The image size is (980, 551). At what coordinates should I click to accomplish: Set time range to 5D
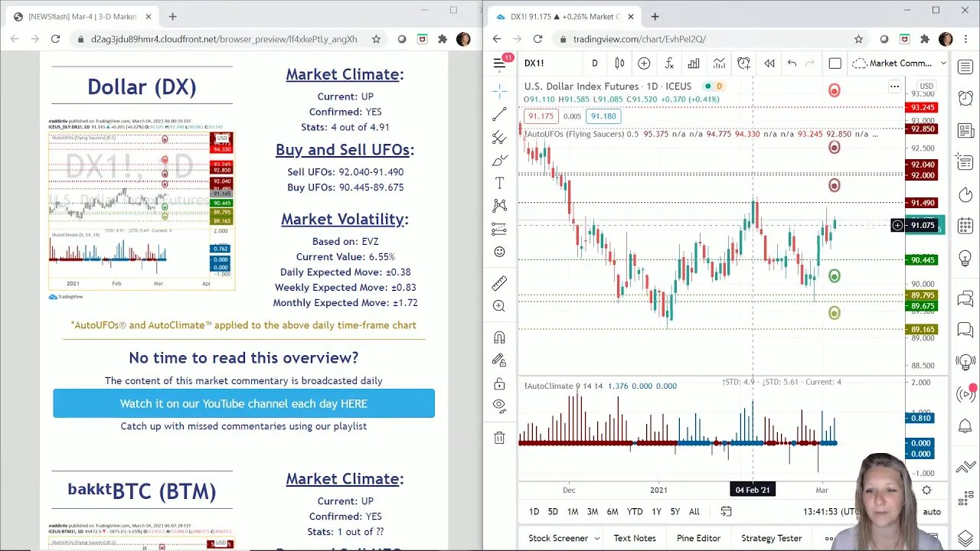553,511
